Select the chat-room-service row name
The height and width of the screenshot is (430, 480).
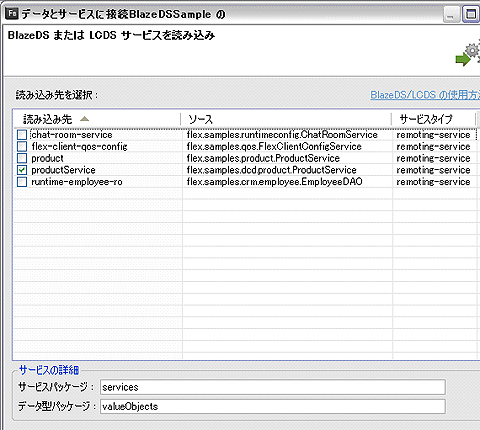click(72, 135)
